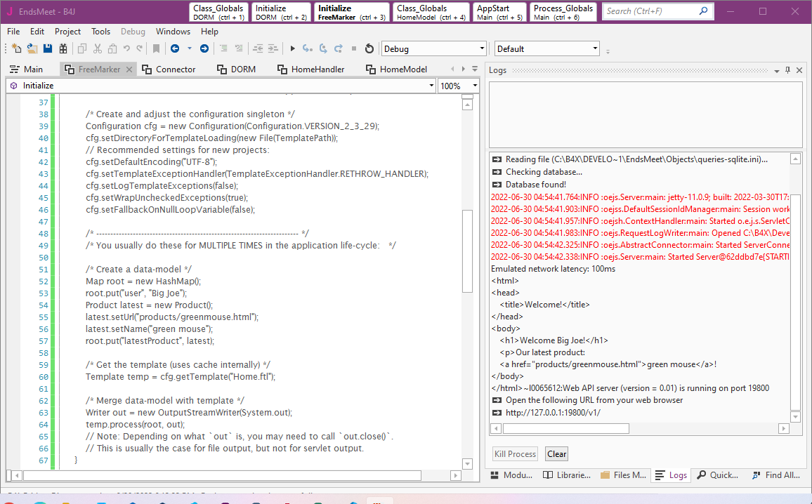The height and width of the screenshot is (504, 812).
Task: Open the Help menu
Action: (x=209, y=32)
